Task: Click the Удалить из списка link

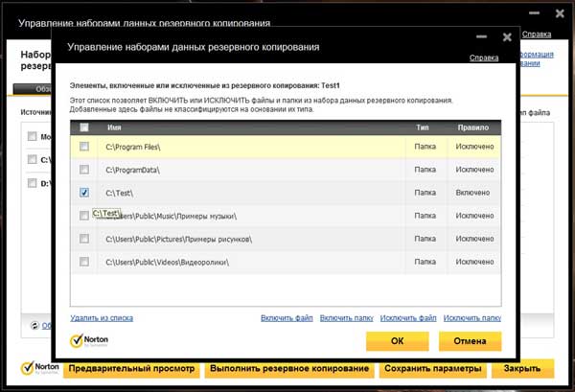Action: point(102,318)
